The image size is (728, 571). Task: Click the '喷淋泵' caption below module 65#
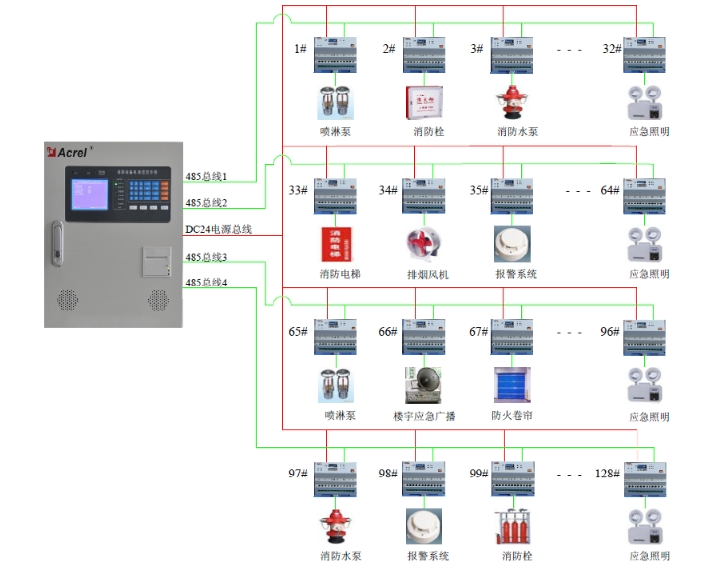click(x=340, y=415)
